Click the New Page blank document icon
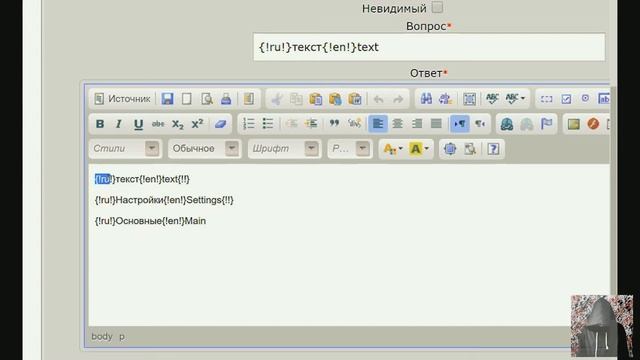Image resolution: width=640 pixels, height=360 pixels. [x=187, y=99]
